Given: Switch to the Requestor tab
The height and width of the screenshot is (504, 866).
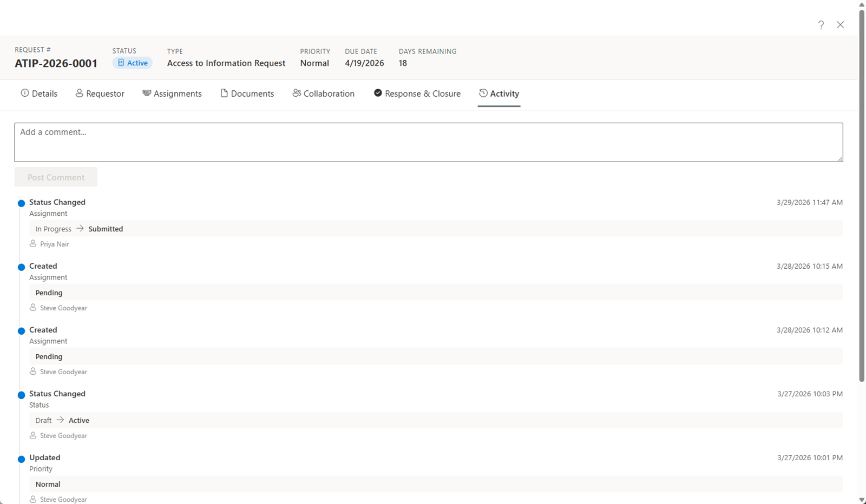Looking at the screenshot, I should [100, 94].
